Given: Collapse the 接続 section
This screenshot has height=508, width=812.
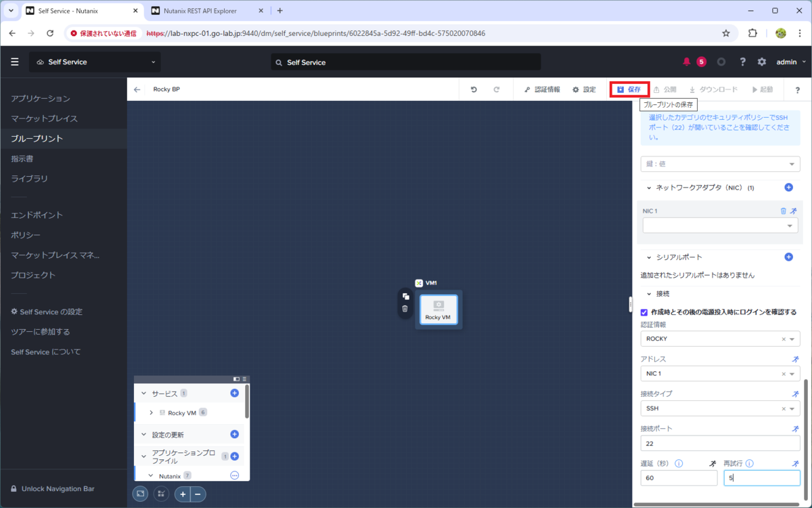Looking at the screenshot, I should (649, 294).
